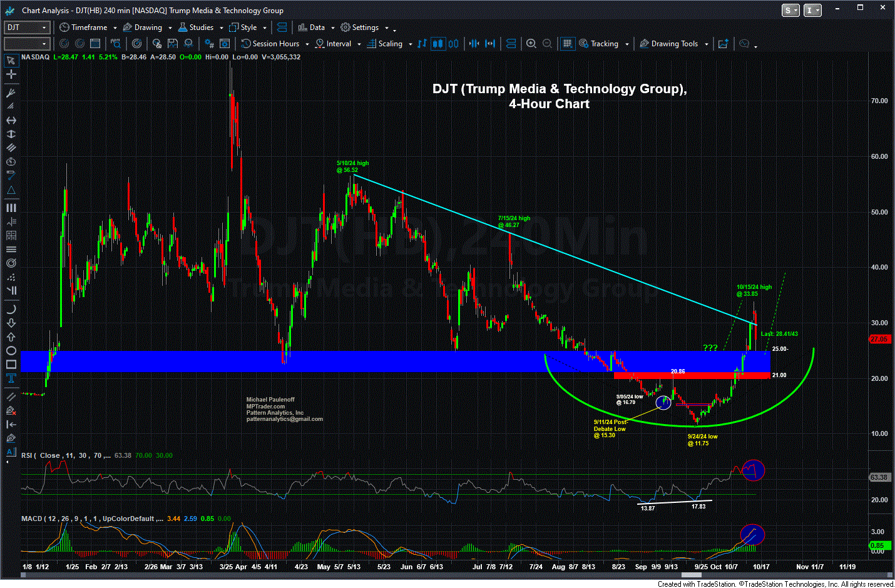Select the MACD indicator label text
895x588 pixels.
[x=92, y=519]
